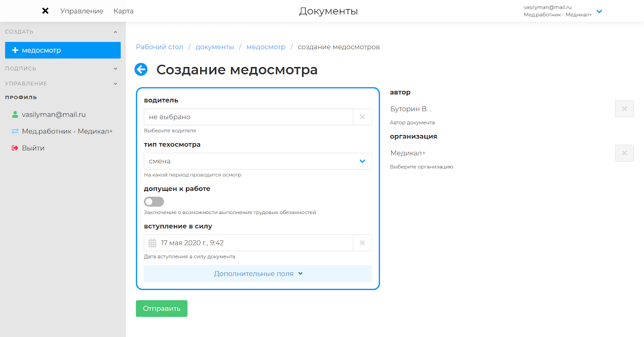Open the Управление top menu

[82, 11]
